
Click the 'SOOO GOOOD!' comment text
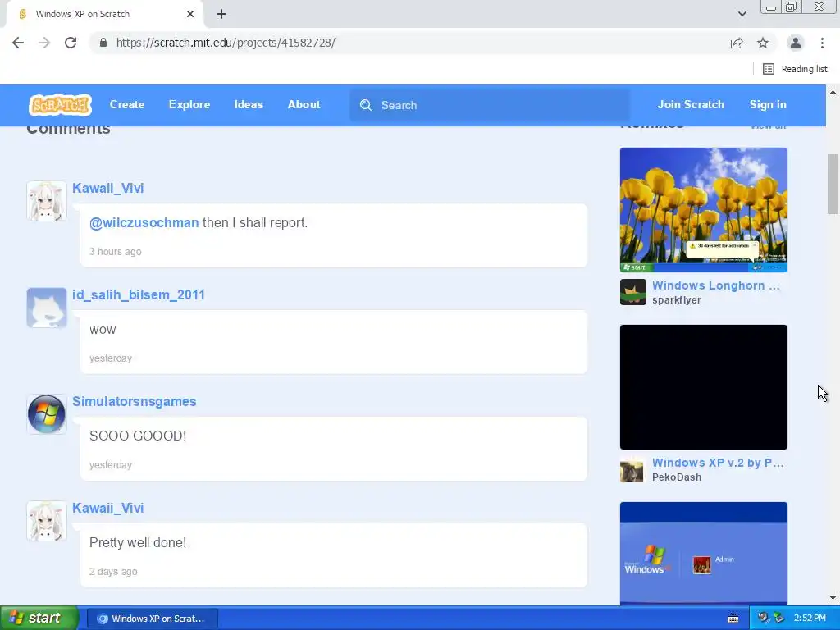click(x=138, y=436)
